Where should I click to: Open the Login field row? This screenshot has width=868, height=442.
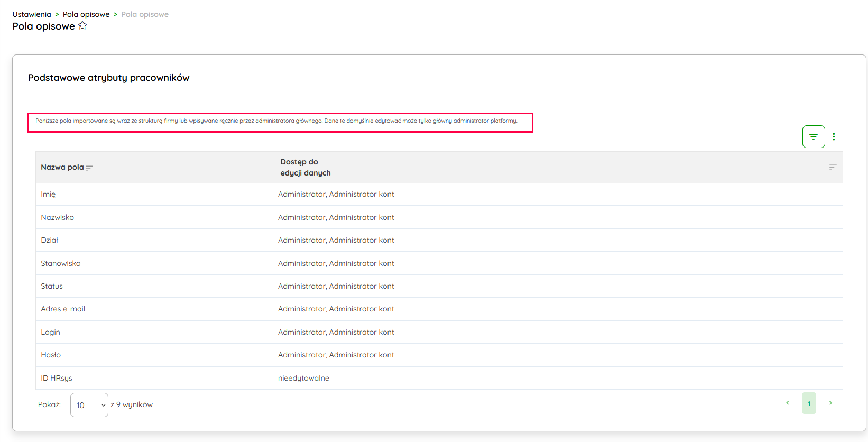[51, 332]
